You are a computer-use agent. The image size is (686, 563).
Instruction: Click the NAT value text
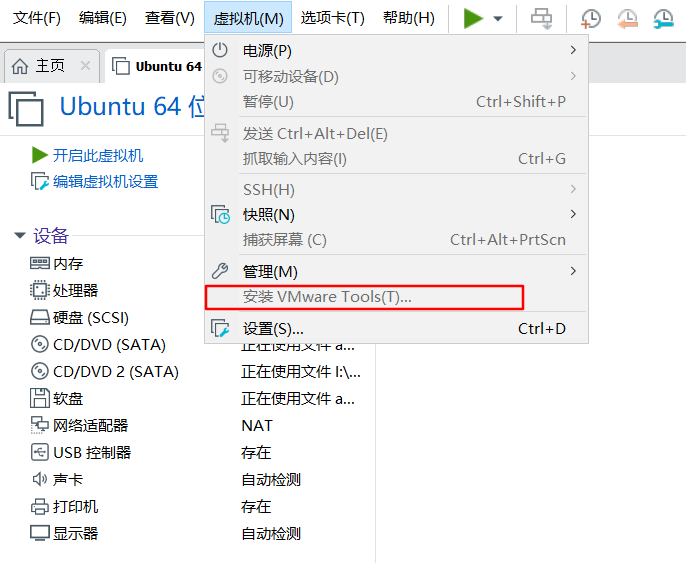click(257, 426)
